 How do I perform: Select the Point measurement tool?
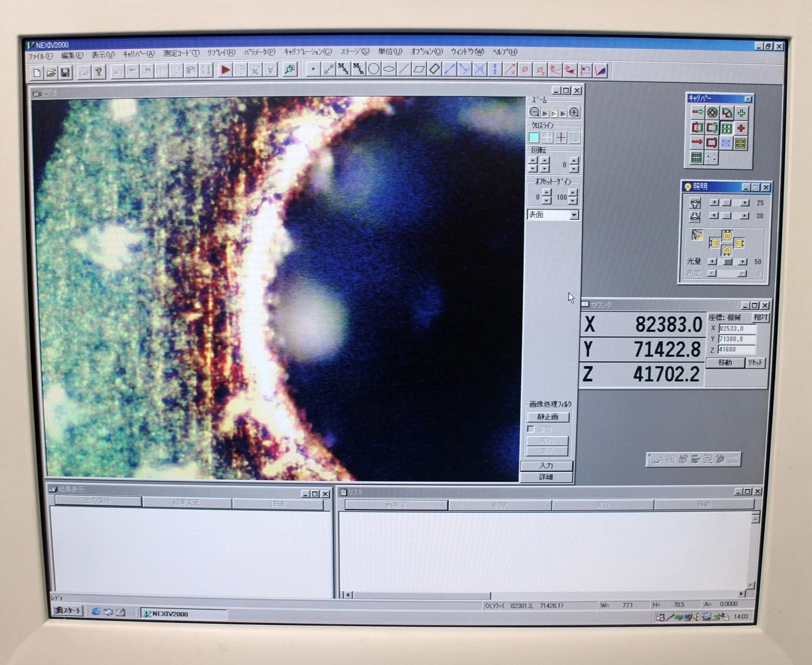(x=313, y=69)
